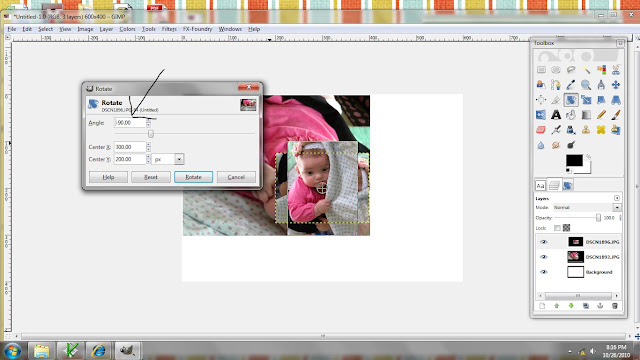Select the Free Select lasso tool
This screenshot has width=640, height=360.
pos(571,70)
